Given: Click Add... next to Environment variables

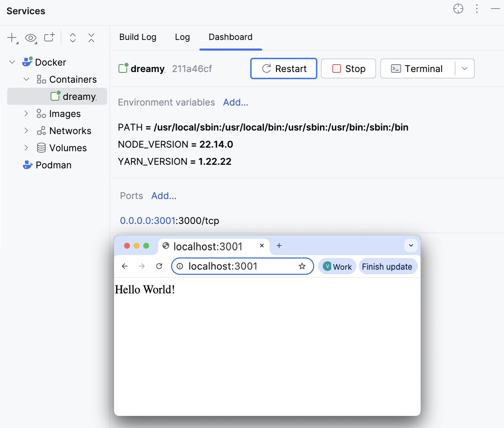Looking at the screenshot, I should click(236, 102).
